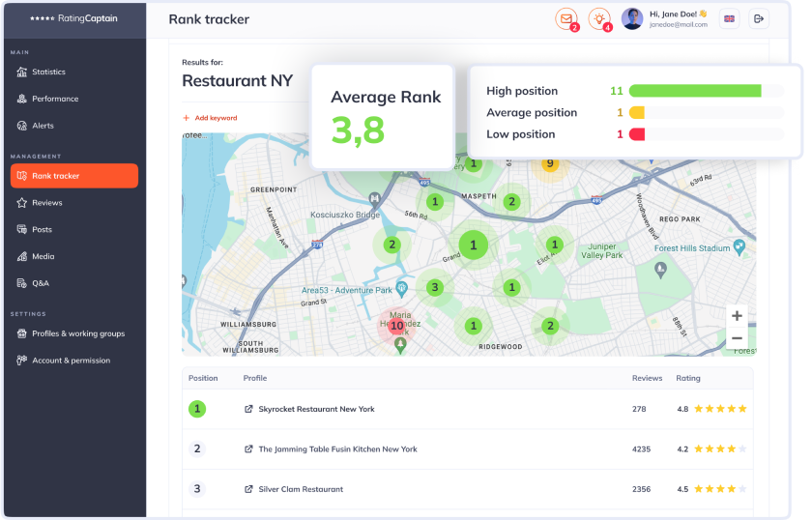This screenshot has width=812, height=520.
Task: Click the Q&A sidebar icon
Action: 21,283
